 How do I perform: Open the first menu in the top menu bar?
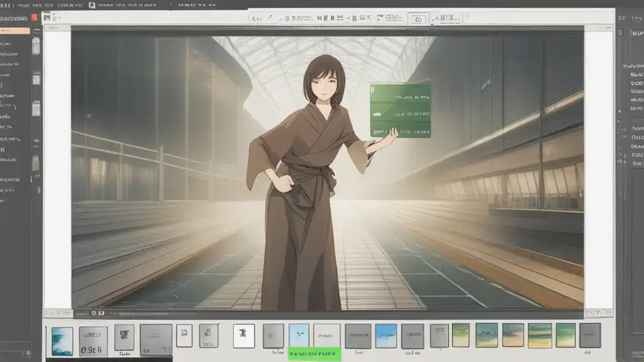click(6, 4)
